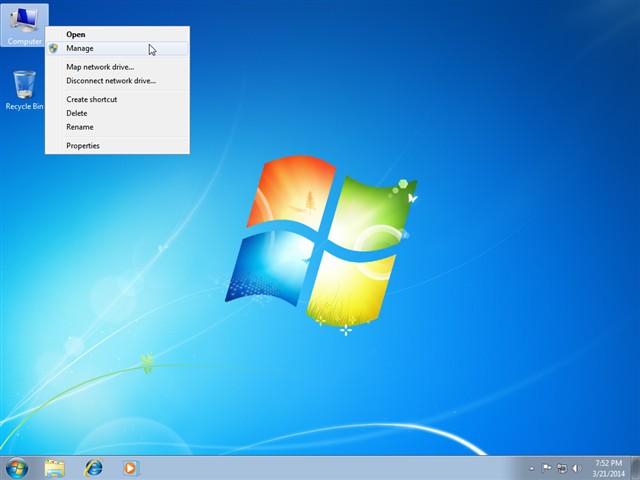Open Windows Media Player taskbar icon

pyautogui.click(x=131, y=468)
